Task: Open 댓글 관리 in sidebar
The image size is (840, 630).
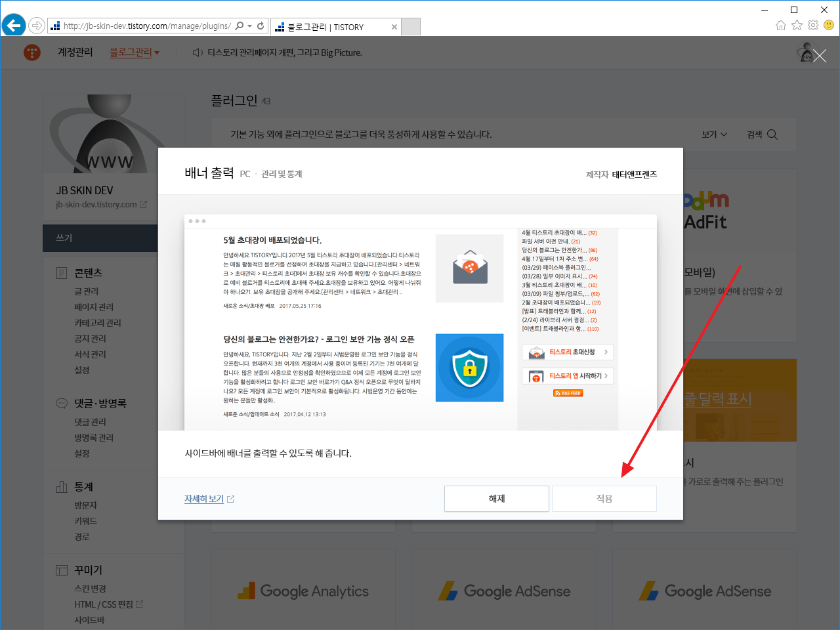Action: [x=90, y=422]
